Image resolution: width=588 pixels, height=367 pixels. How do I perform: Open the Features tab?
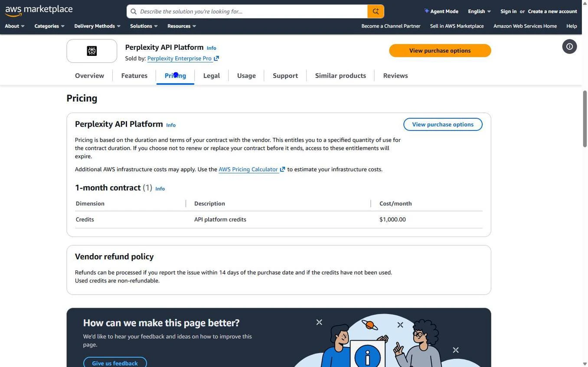pyautogui.click(x=134, y=75)
